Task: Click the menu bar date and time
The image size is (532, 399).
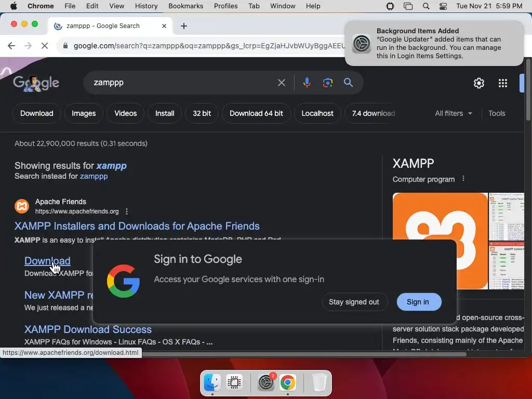Action: point(489,6)
